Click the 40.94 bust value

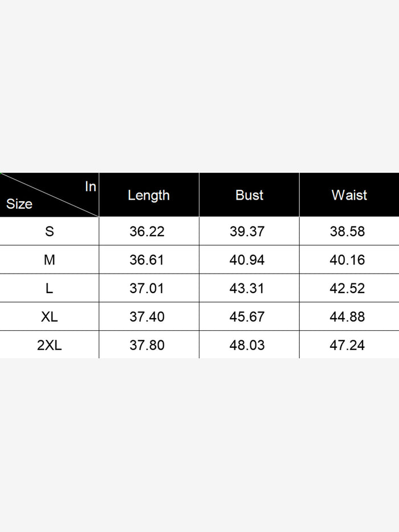coord(247,260)
